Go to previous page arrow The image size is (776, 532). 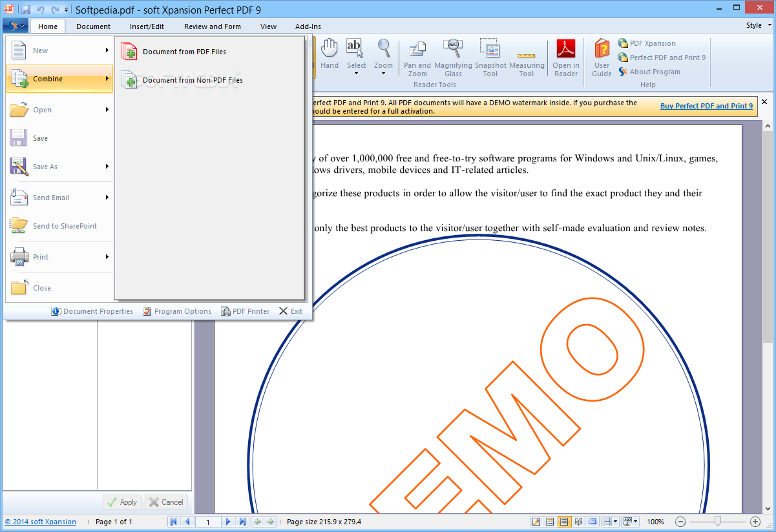click(x=187, y=522)
